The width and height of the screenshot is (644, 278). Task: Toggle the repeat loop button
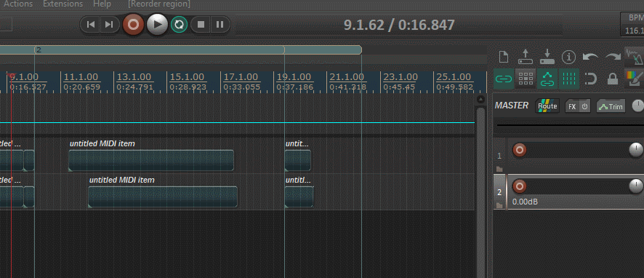(179, 25)
